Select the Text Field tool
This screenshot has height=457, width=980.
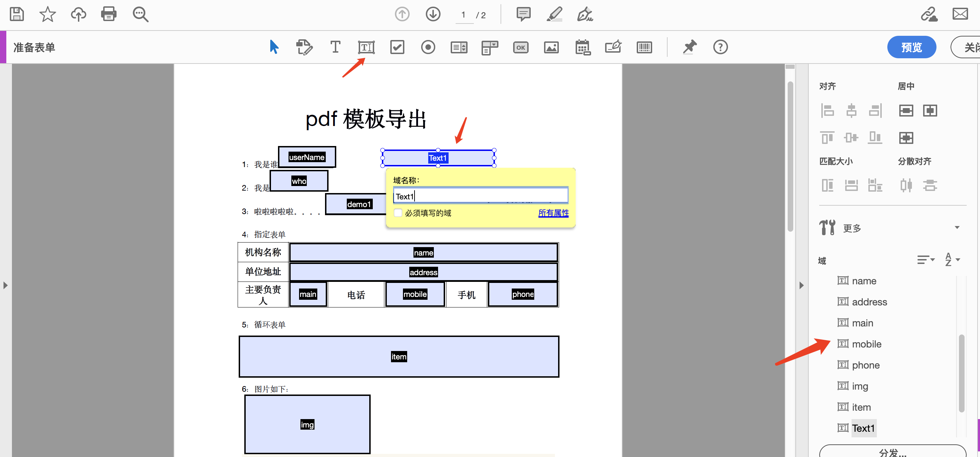point(366,47)
